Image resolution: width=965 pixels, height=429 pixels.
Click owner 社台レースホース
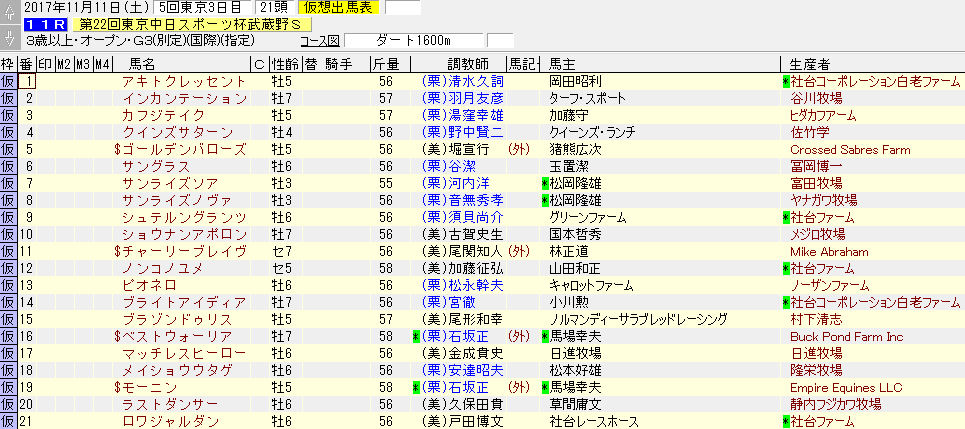[x=593, y=422]
